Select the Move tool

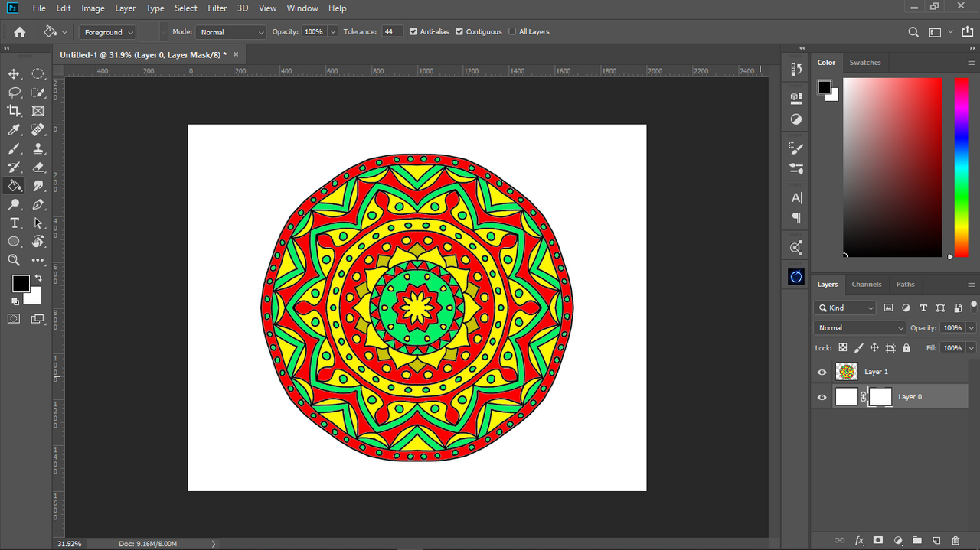(14, 74)
